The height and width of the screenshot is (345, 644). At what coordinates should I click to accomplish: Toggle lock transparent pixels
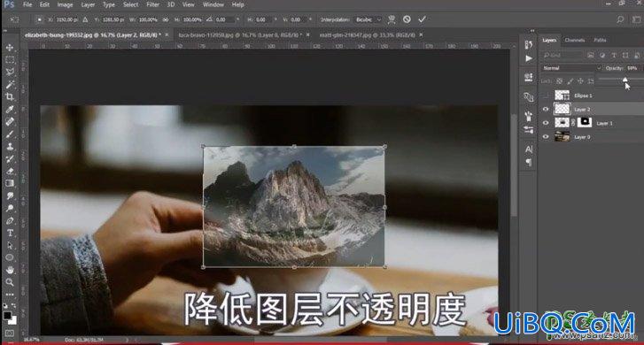point(559,80)
